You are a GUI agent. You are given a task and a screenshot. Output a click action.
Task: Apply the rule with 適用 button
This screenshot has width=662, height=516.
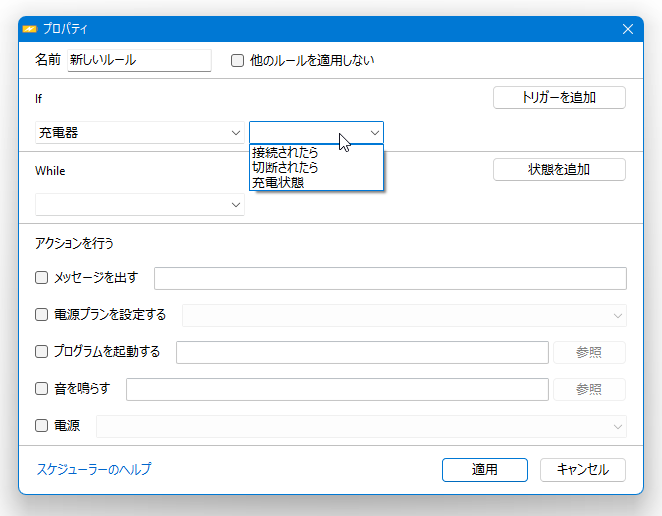pos(485,470)
